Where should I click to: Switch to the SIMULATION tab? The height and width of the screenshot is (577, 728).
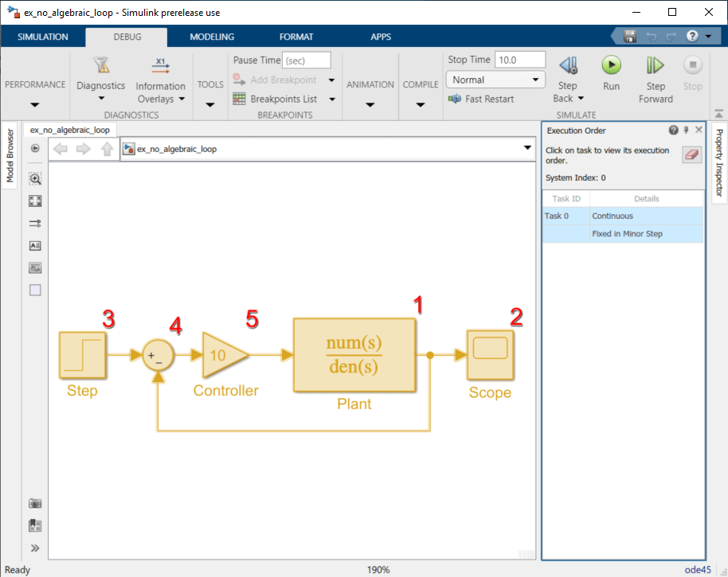point(43,37)
